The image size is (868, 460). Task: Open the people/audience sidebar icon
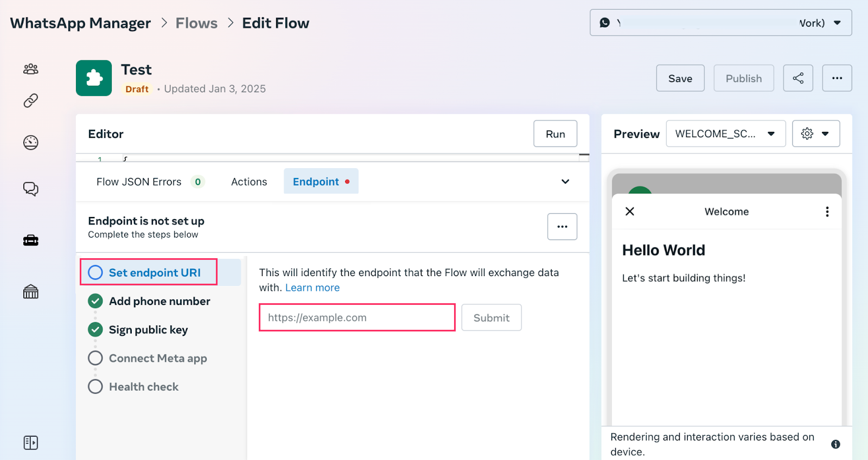click(x=31, y=69)
